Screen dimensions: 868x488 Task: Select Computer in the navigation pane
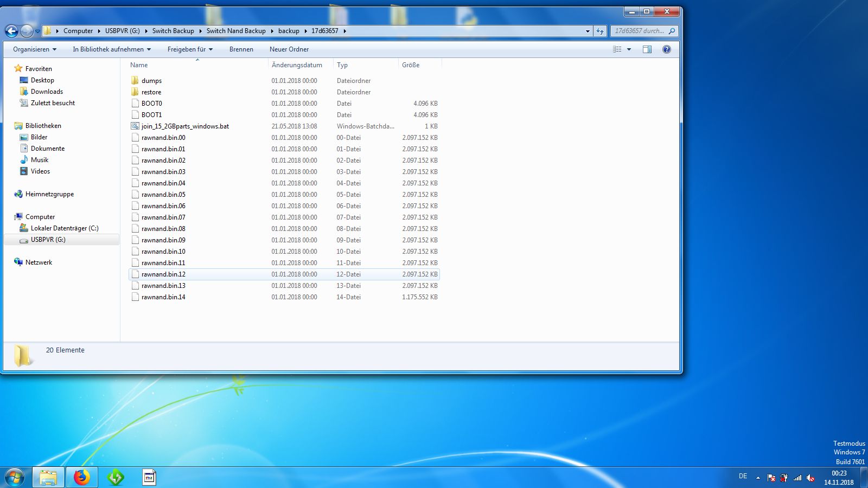(40, 217)
